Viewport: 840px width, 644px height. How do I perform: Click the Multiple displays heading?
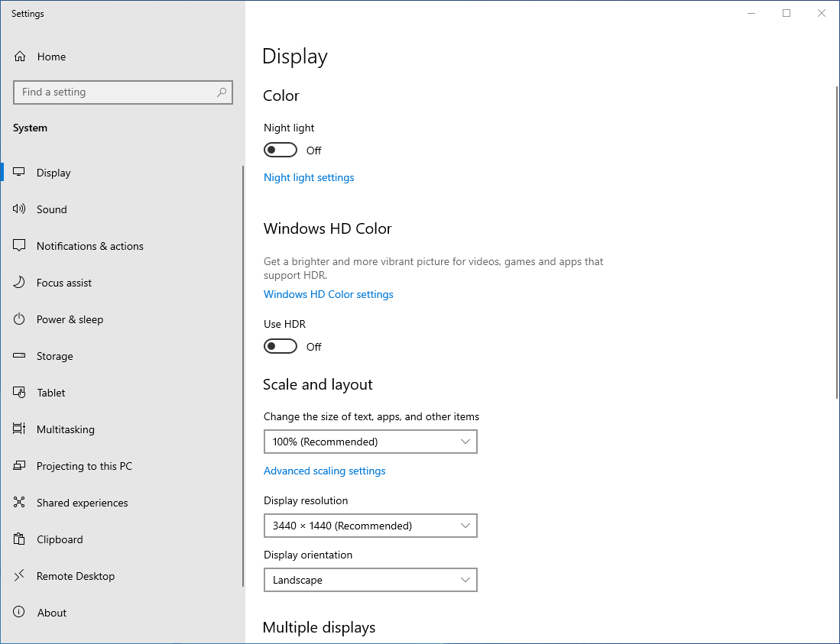pyautogui.click(x=319, y=627)
